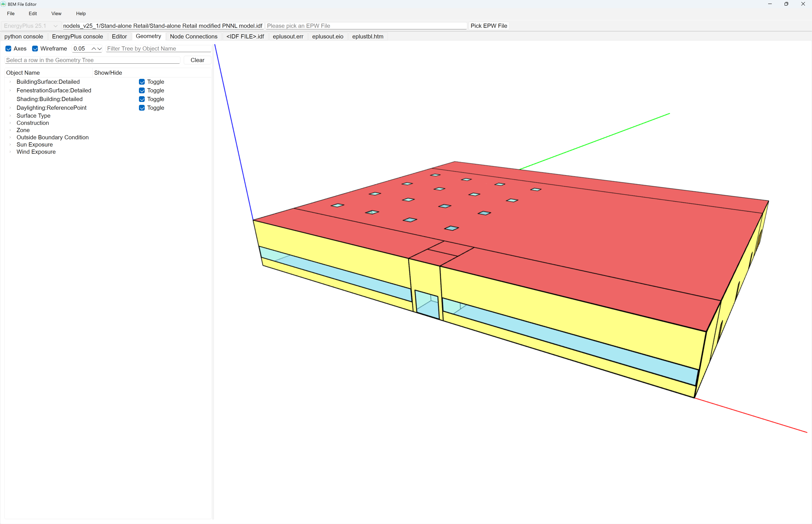Expand the Surface Type tree node
This screenshot has width=812, height=524.
[x=10, y=116]
